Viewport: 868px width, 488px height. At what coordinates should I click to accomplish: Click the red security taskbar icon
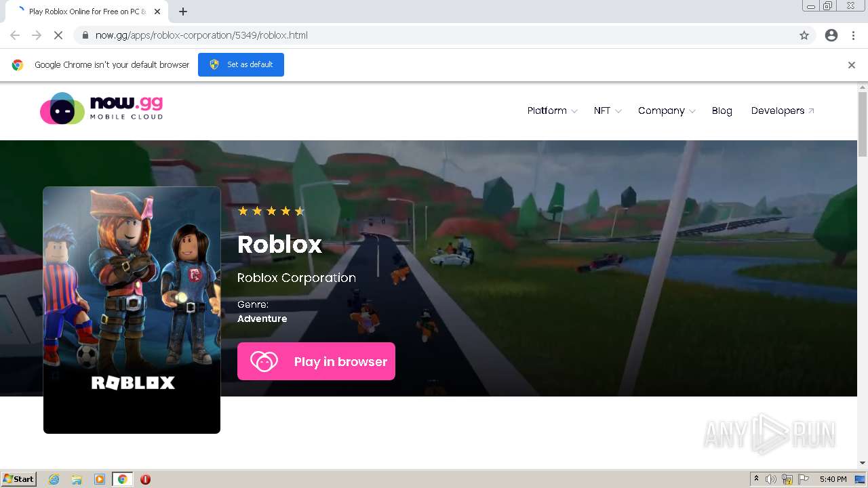145,479
